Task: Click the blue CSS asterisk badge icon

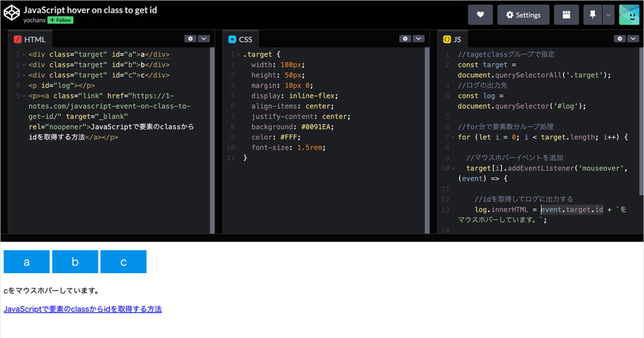Action: pyautogui.click(x=232, y=39)
